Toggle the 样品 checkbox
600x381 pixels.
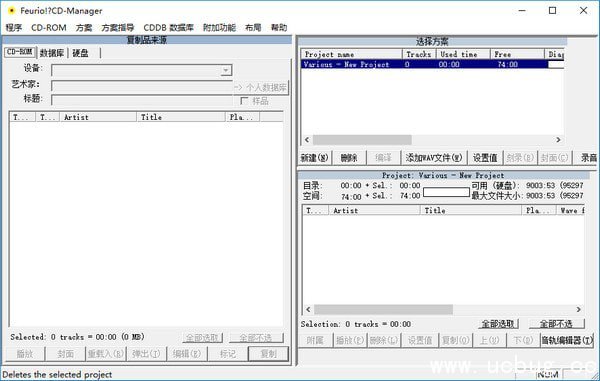coord(244,101)
